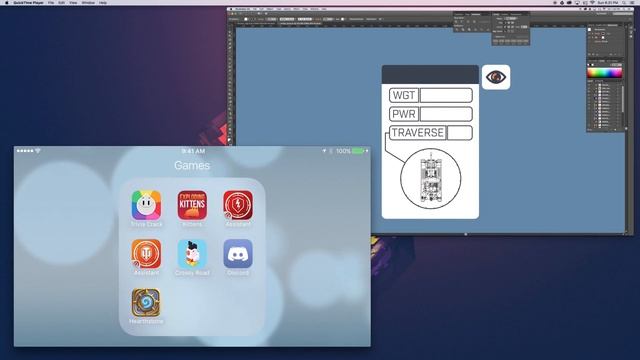Click the small value box beside TRAVERSE
This screenshot has height=360, width=640.
click(x=460, y=133)
